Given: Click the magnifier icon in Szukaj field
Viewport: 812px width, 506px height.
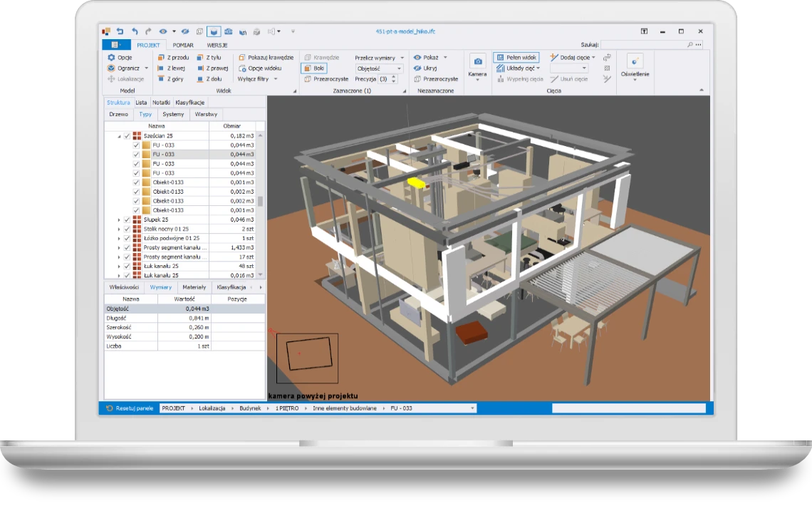Looking at the screenshot, I should click(x=689, y=44).
